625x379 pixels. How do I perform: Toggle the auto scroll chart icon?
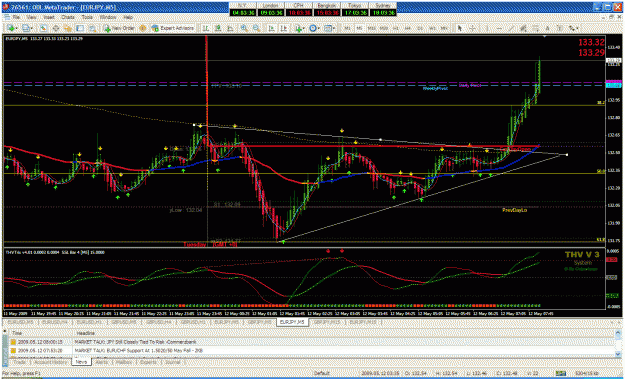tap(271, 28)
